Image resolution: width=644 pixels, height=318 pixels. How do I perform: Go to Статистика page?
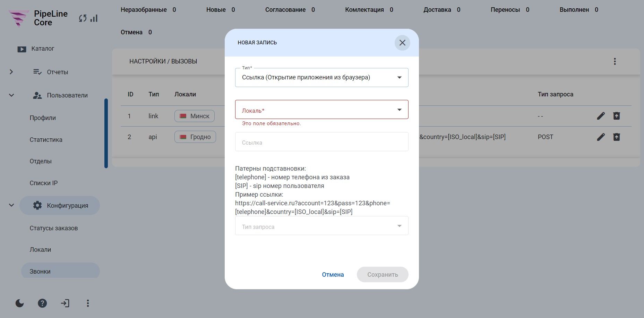[46, 140]
